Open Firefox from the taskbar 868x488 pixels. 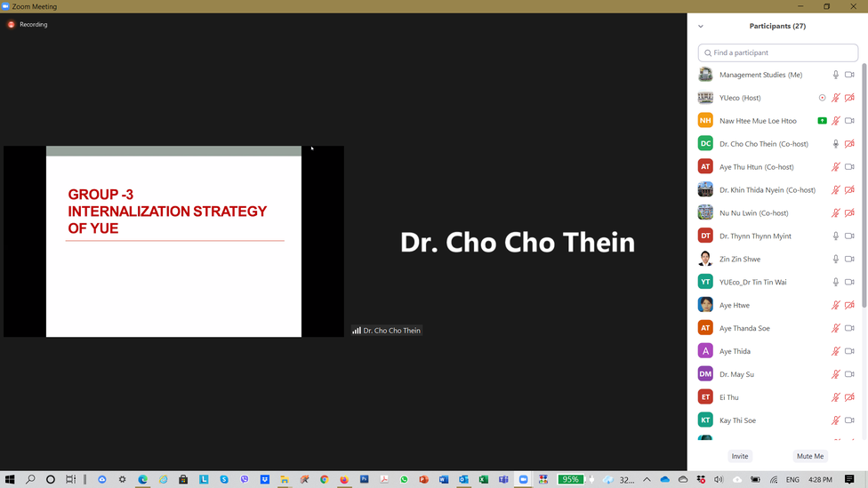pyautogui.click(x=344, y=480)
